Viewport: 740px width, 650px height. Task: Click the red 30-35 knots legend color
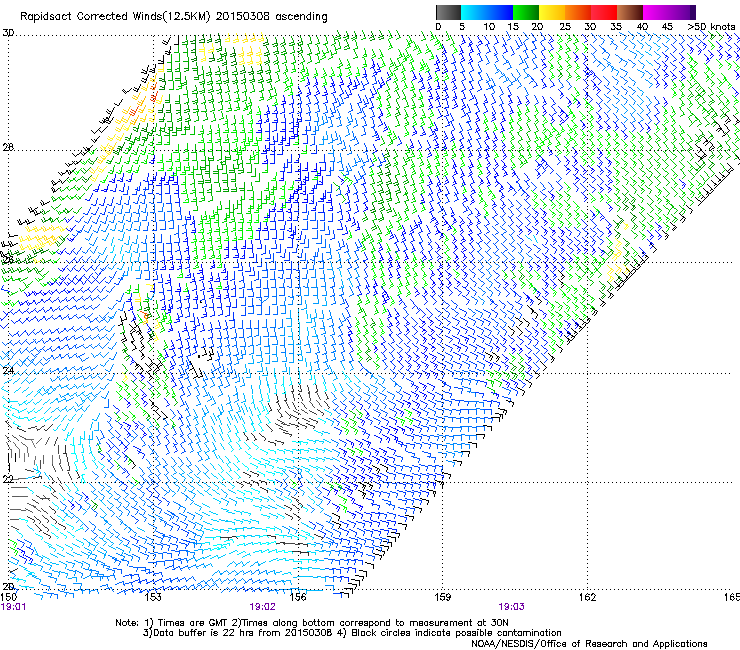(x=604, y=12)
